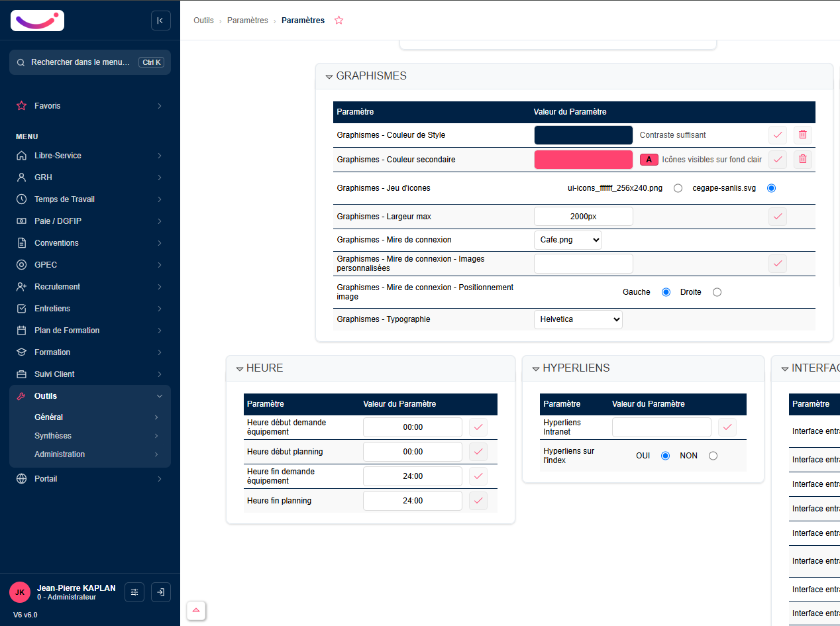Screen dimensions: 840x626
Task: Collapse the GRAPHISMES section
Action: pos(329,77)
